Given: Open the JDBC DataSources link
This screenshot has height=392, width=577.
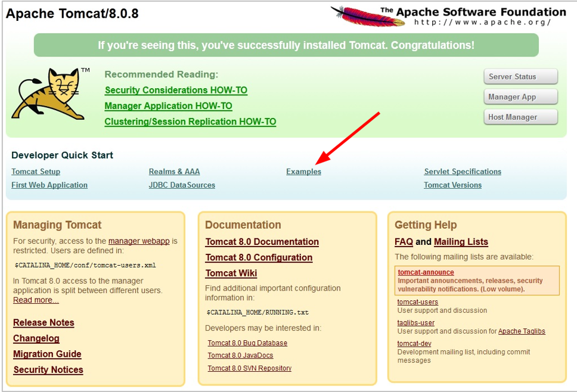Looking at the screenshot, I should [182, 185].
